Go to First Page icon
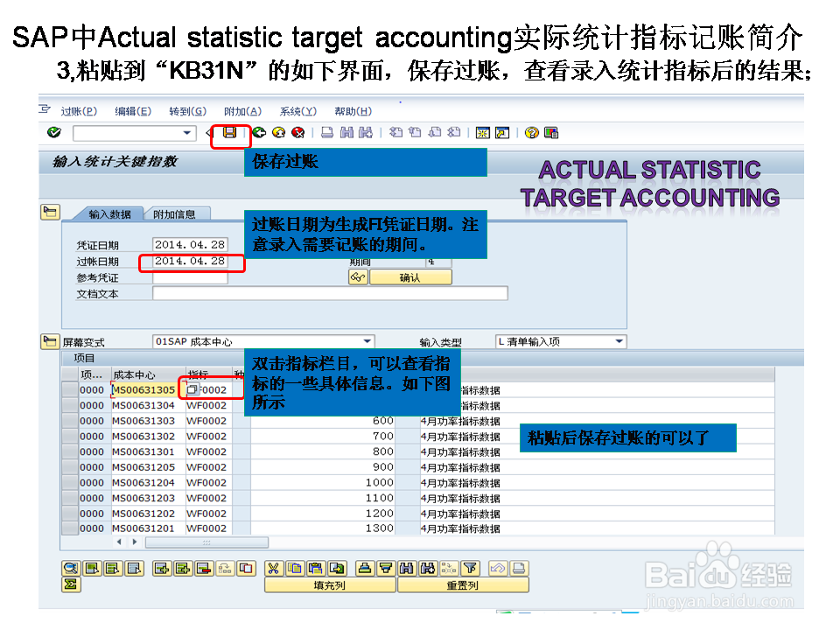 click(395, 132)
